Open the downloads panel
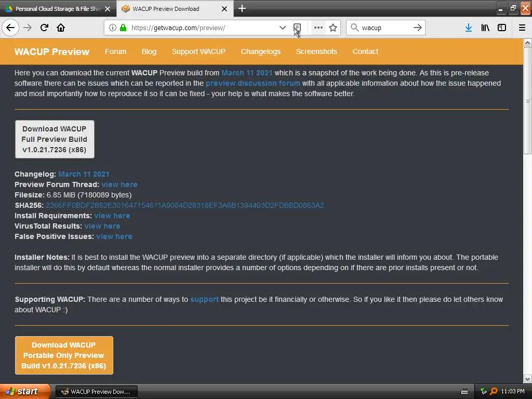 (469, 28)
